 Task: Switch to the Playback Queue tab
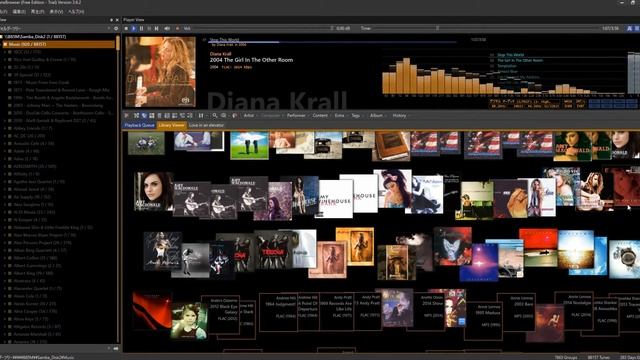pos(139,125)
